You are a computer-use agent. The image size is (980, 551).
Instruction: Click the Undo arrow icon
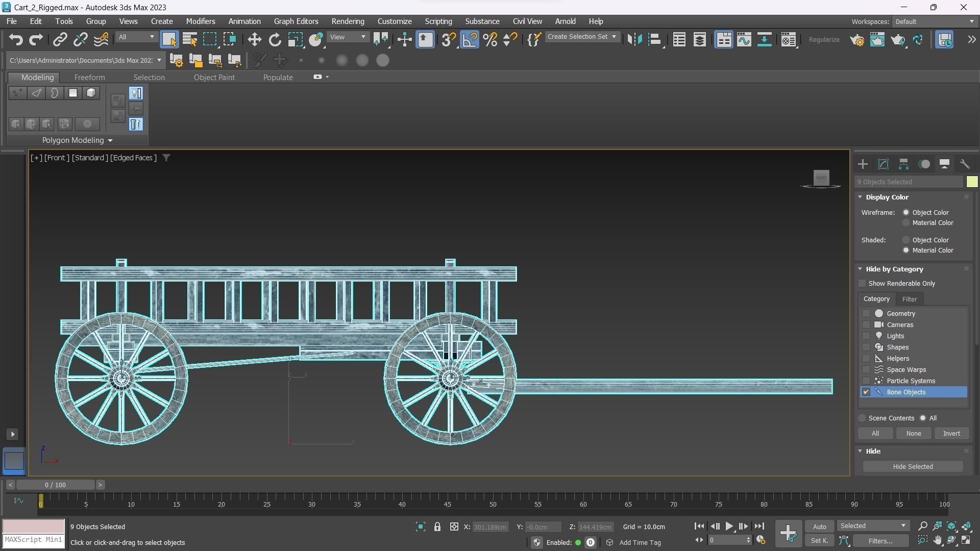point(16,40)
